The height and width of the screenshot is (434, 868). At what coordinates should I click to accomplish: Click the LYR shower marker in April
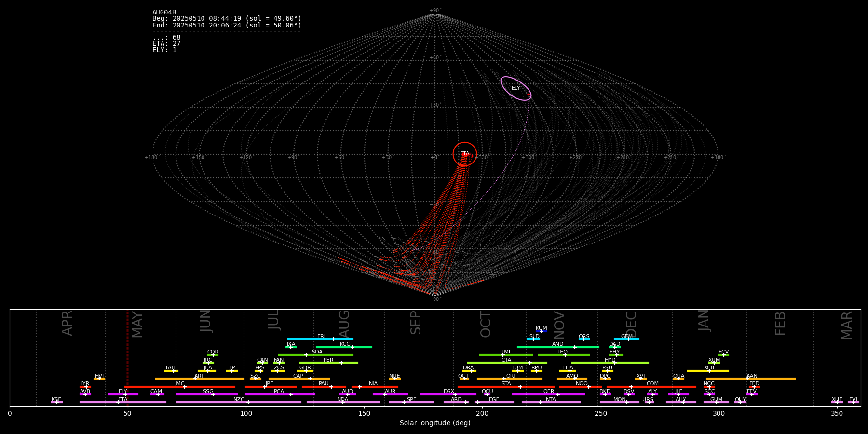pos(86,387)
